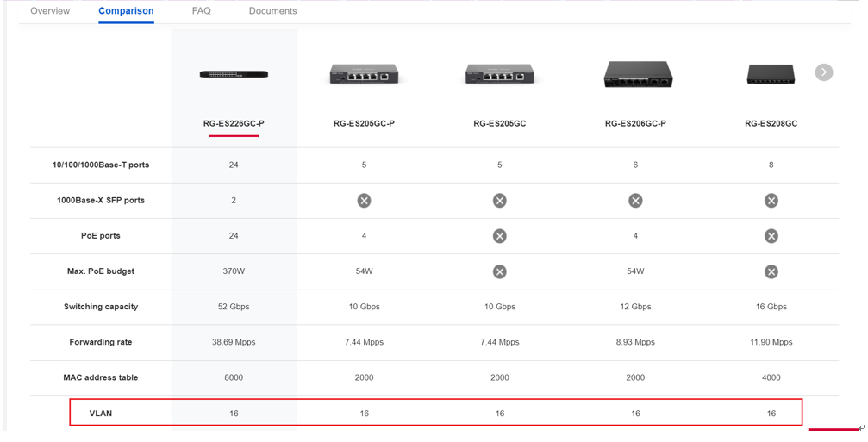Click the VLAN row label

pyautogui.click(x=101, y=413)
